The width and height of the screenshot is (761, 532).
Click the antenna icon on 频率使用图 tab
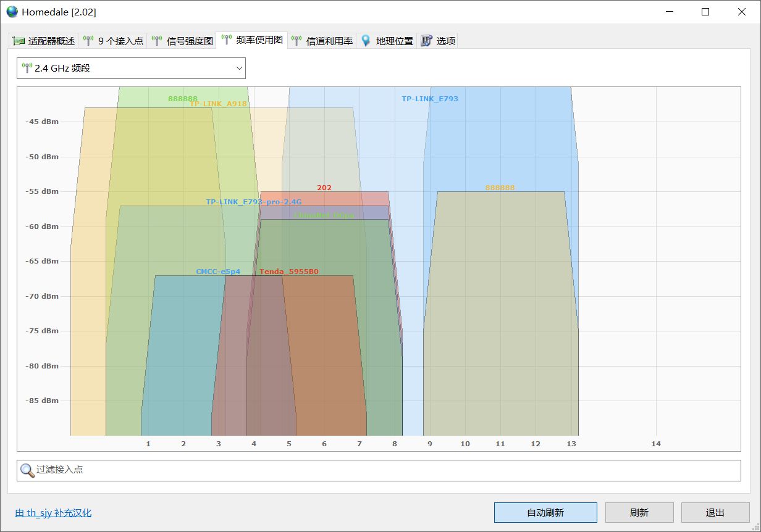click(x=227, y=40)
